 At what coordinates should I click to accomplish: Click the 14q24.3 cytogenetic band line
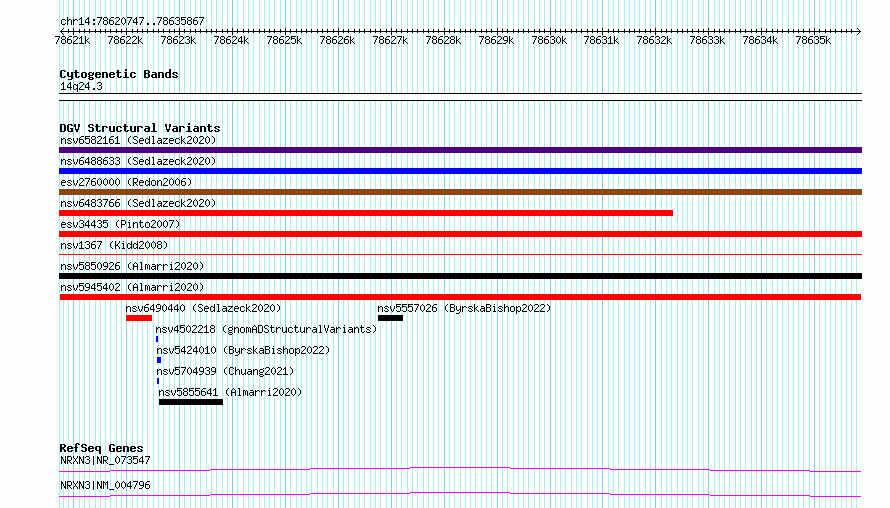click(460, 97)
